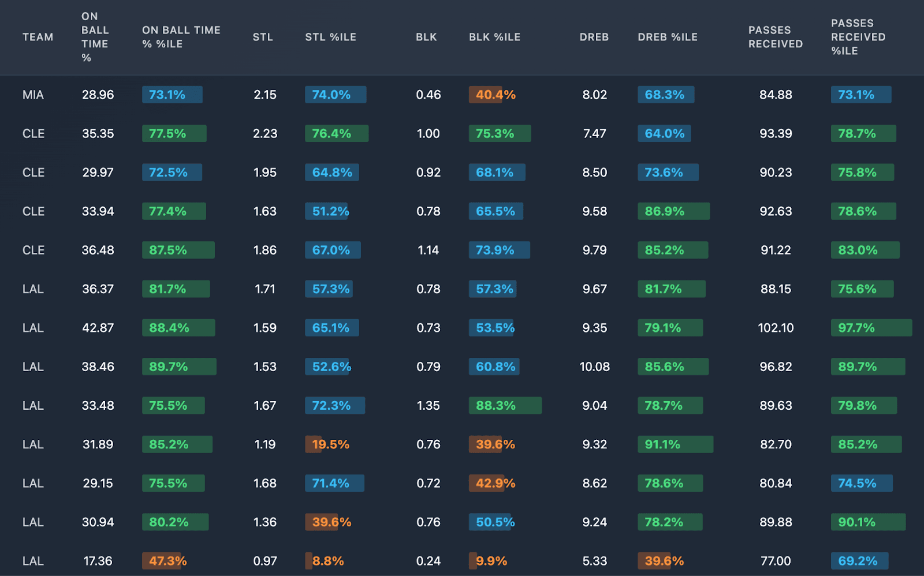Sort by the TEAM column header
Screen dimensions: 924x576
click(x=38, y=37)
